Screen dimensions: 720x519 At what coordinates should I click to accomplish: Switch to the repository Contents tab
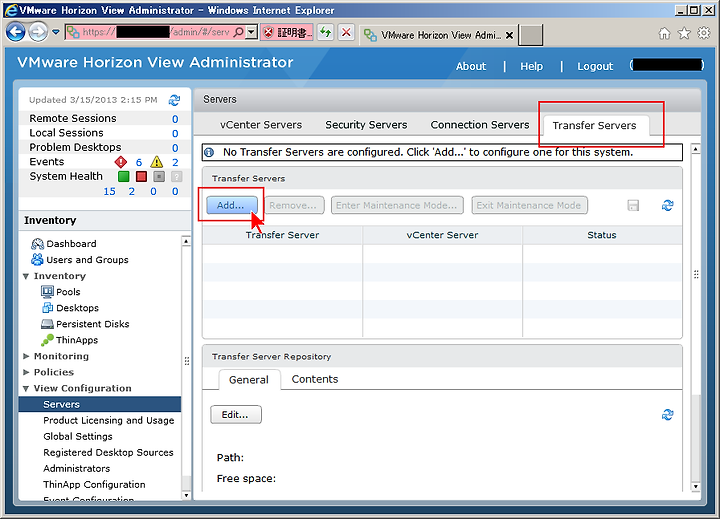[x=315, y=379]
